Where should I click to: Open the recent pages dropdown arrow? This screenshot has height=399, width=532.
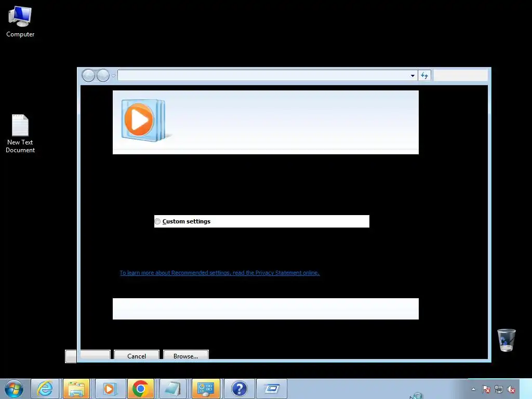click(x=113, y=75)
